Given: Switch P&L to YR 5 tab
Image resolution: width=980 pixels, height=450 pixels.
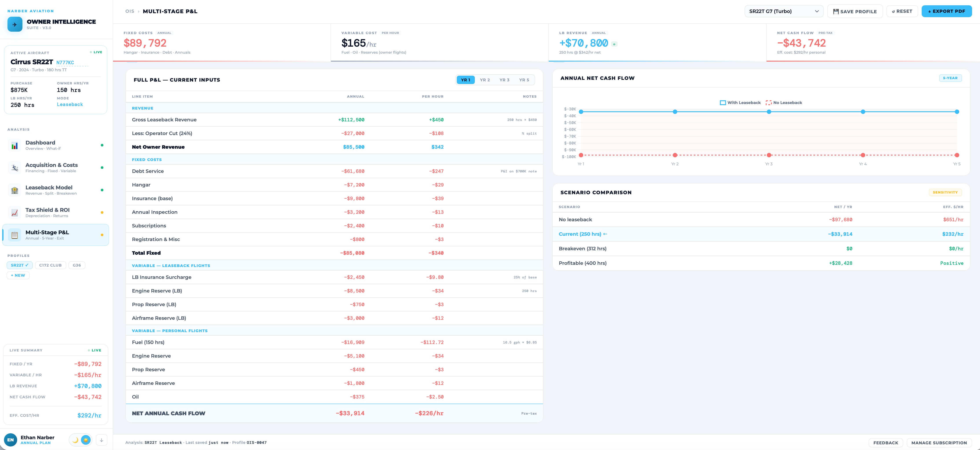Looking at the screenshot, I should (524, 80).
